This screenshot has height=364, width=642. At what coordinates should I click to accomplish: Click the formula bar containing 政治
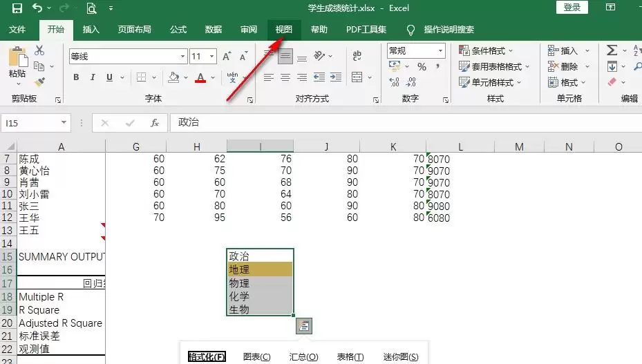406,122
